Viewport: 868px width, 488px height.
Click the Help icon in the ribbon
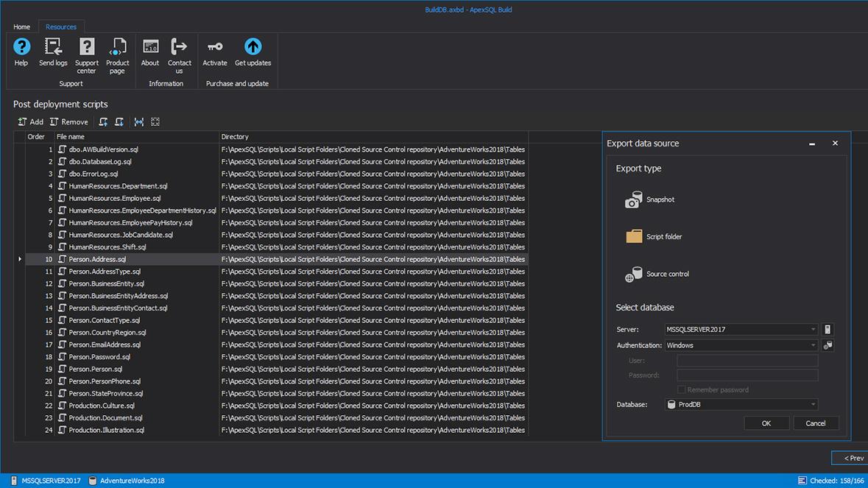21,48
